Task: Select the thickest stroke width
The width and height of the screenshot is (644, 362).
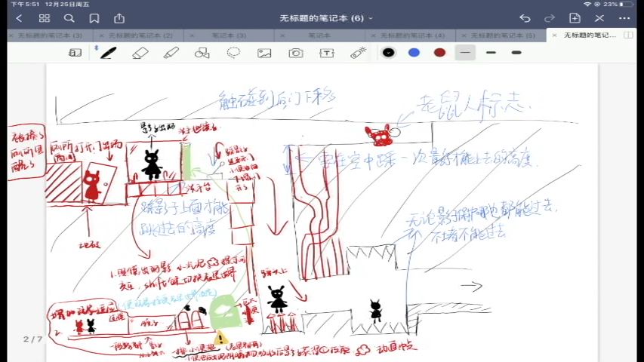Action: 516,53
